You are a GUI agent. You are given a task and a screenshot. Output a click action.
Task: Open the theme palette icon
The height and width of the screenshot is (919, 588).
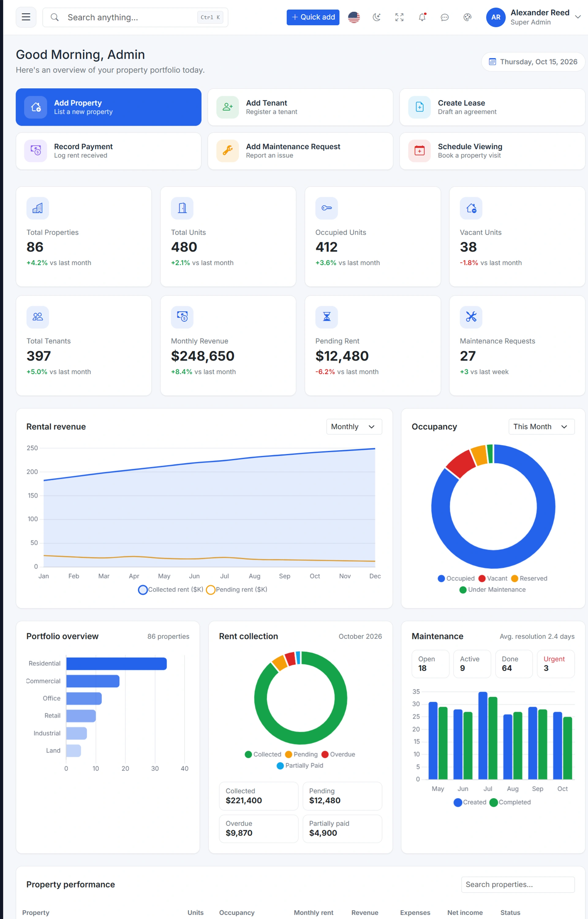[467, 17]
